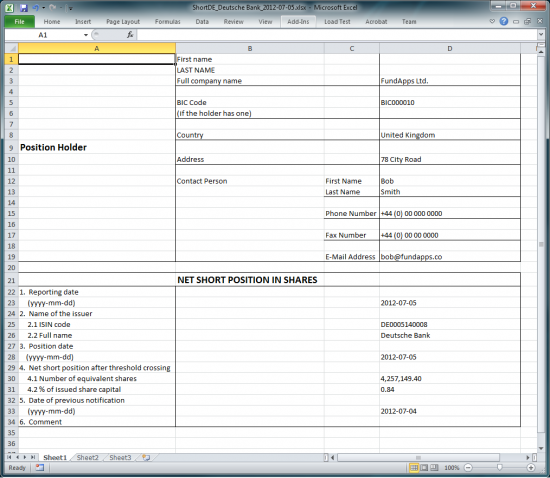Open the Review tab
The width and height of the screenshot is (550, 478).
pos(233,21)
